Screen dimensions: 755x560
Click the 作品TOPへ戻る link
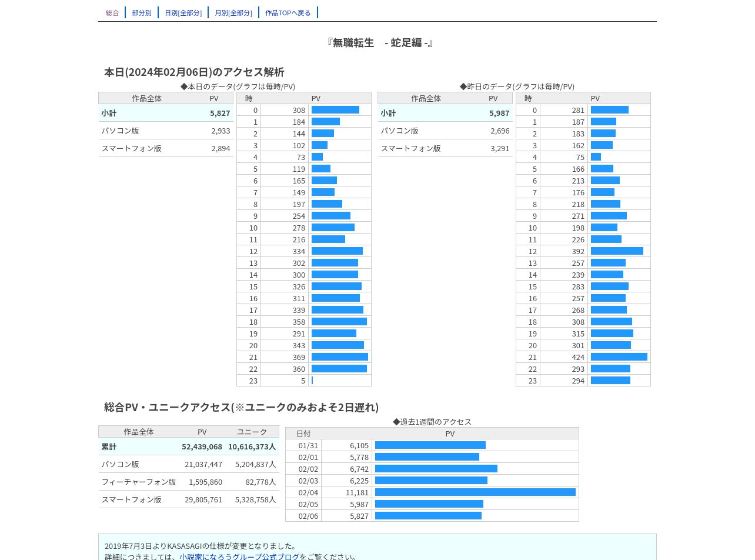click(x=288, y=13)
